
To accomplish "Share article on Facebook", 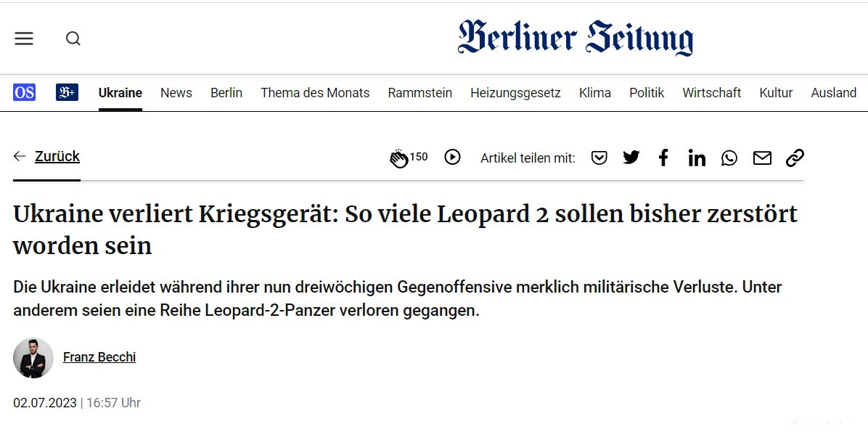I will coord(663,158).
